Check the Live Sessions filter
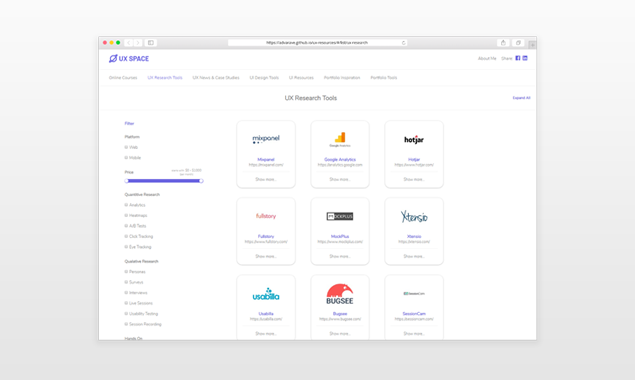Viewport: 635px width, 380px height. pyautogui.click(x=126, y=303)
